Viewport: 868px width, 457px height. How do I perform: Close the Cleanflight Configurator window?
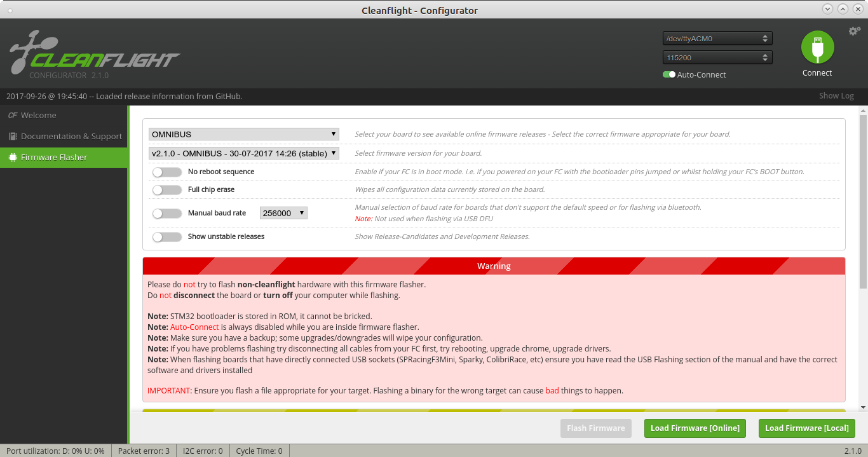(x=858, y=9)
